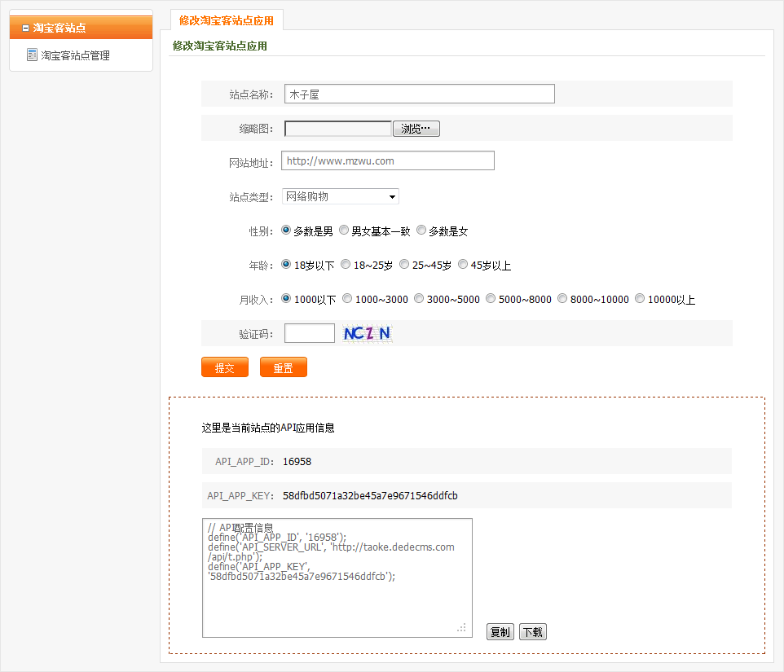Choose age range 25~45岁
The height and width of the screenshot is (672, 784).
(404, 264)
